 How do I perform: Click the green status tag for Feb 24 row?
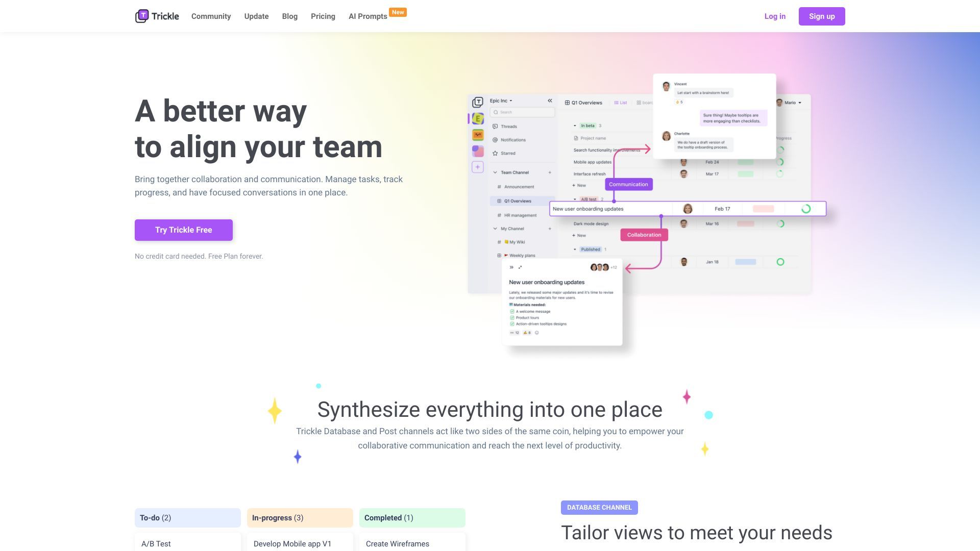[746, 162]
